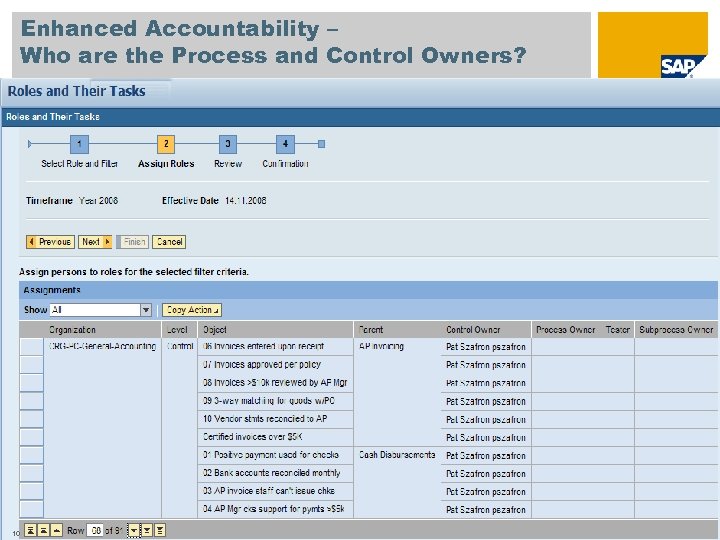720x540 pixels.
Task: Select row for 04 AP Mgr cks support
Action: (31, 509)
